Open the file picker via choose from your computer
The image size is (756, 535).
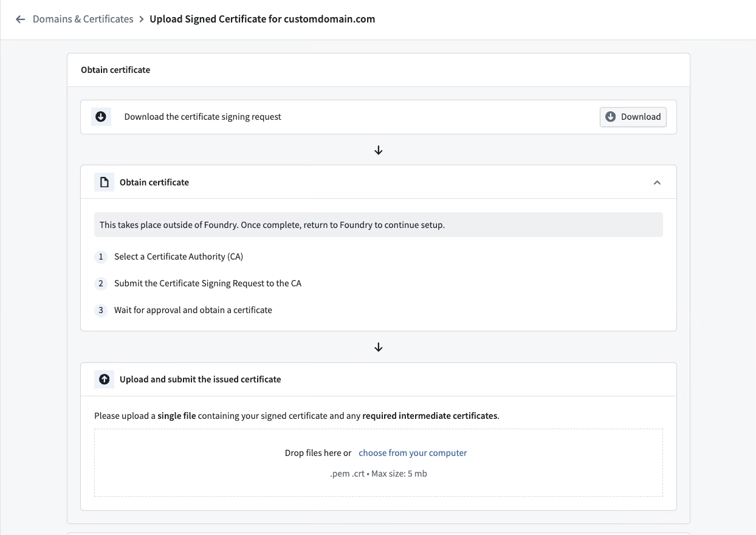(413, 452)
